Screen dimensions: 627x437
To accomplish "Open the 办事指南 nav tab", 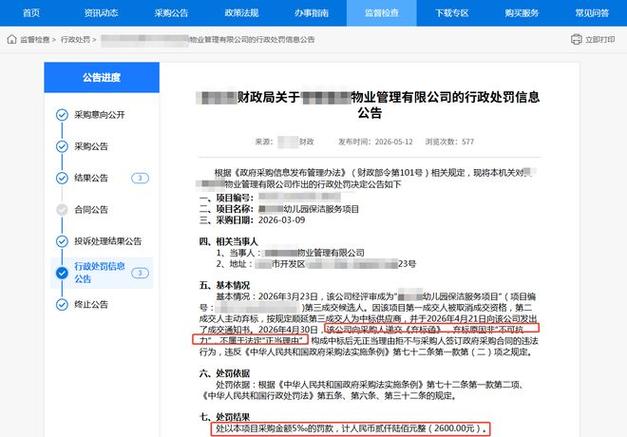I will coord(312,13).
